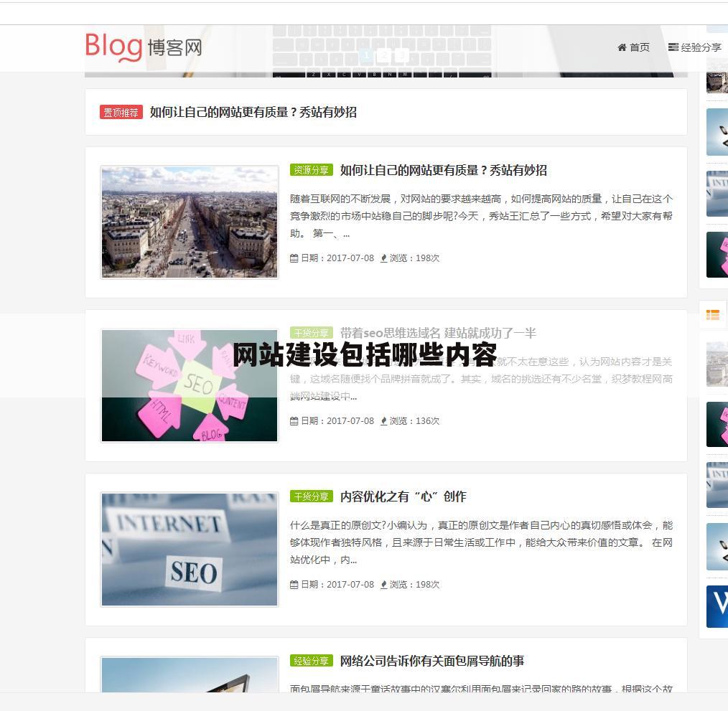
Task: Click 干货分享 tag beside 内容优化之有心创作
Action: pyautogui.click(x=311, y=496)
